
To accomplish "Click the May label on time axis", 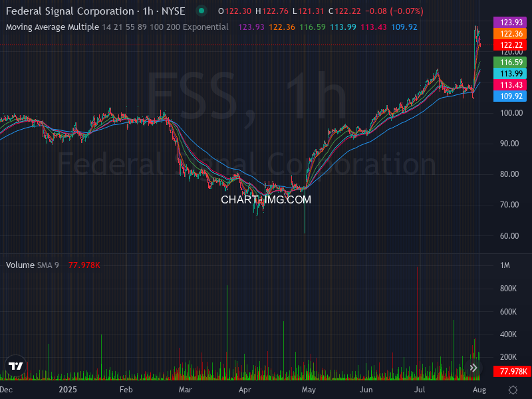I will click(x=309, y=390).
